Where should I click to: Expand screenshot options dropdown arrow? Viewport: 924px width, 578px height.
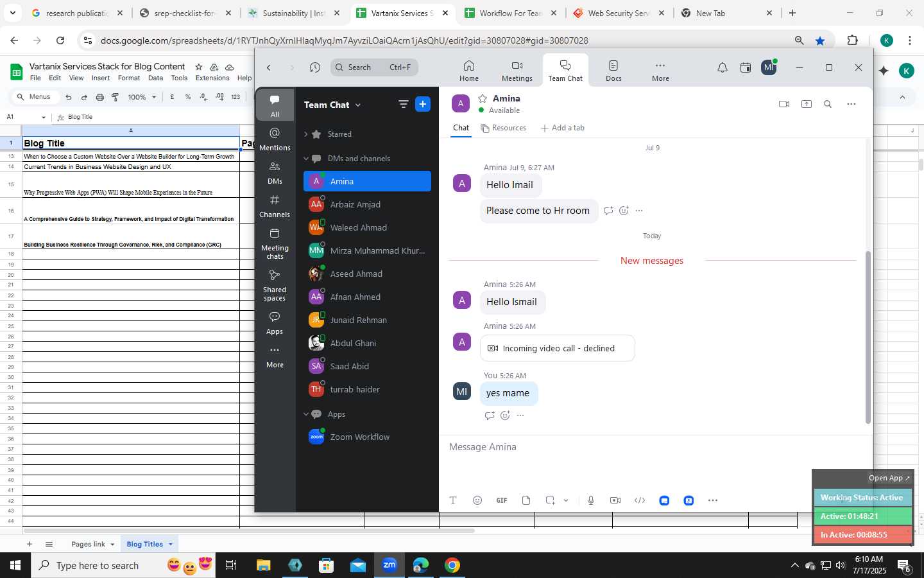coord(566,500)
